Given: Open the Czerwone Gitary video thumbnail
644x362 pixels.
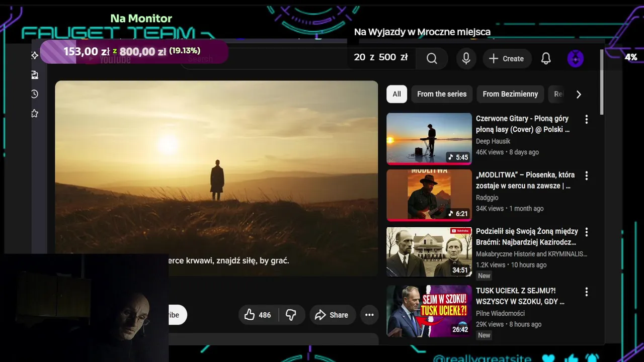Looking at the screenshot, I should click(x=429, y=138).
